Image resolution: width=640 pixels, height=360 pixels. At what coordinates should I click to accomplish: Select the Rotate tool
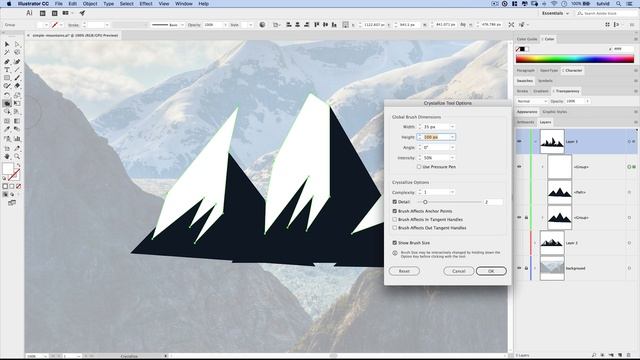point(7,95)
